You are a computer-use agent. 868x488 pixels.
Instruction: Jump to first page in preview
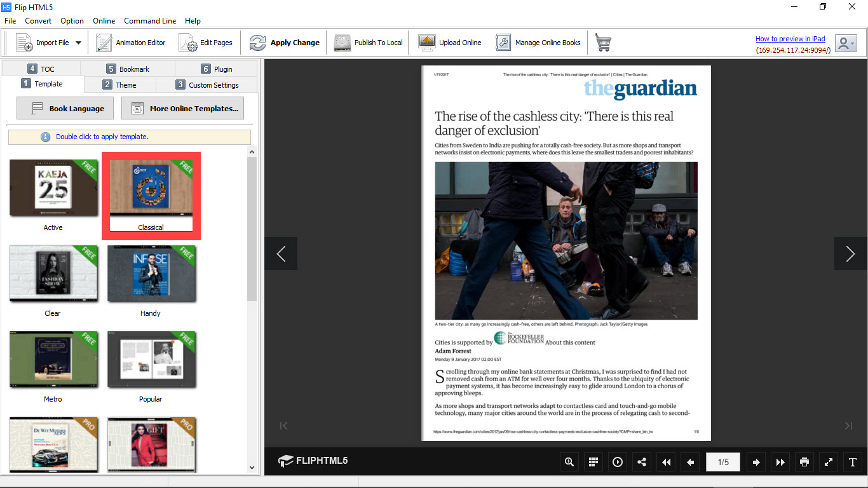pos(284,426)
